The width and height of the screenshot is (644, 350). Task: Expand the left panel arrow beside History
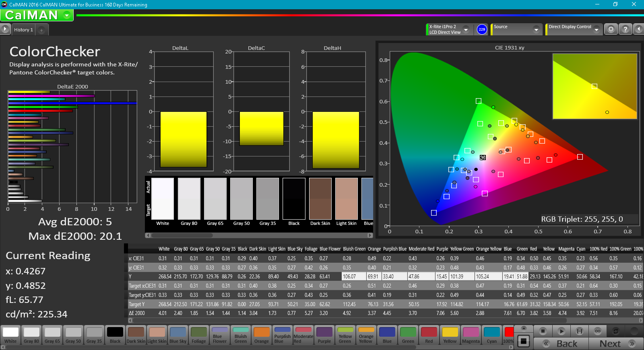pyautogui.click(x=5, y=29)
